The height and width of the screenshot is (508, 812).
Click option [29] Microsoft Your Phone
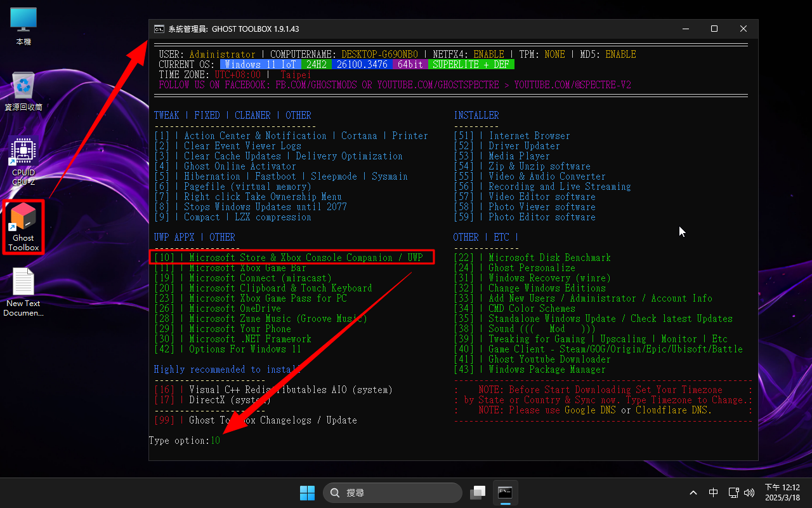tap(223, 329)
